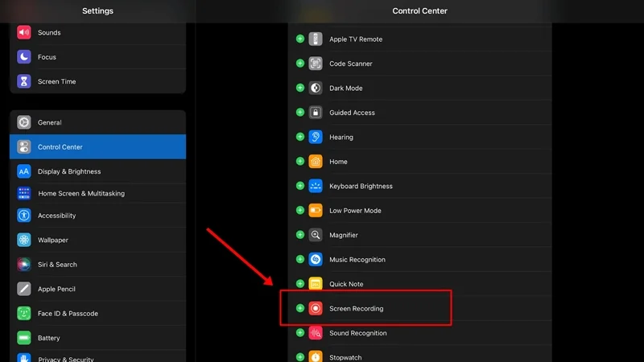This screenshot has height=362, width=644.
Task: Open Accessibility settings
Action: [97, 215]
